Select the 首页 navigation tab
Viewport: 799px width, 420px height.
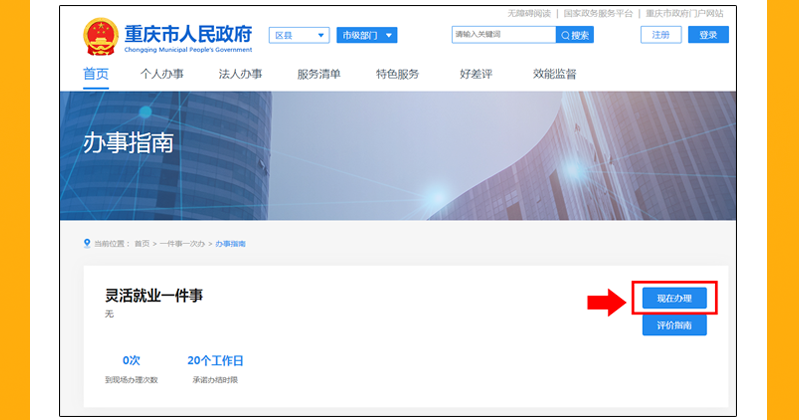[96, 74]
